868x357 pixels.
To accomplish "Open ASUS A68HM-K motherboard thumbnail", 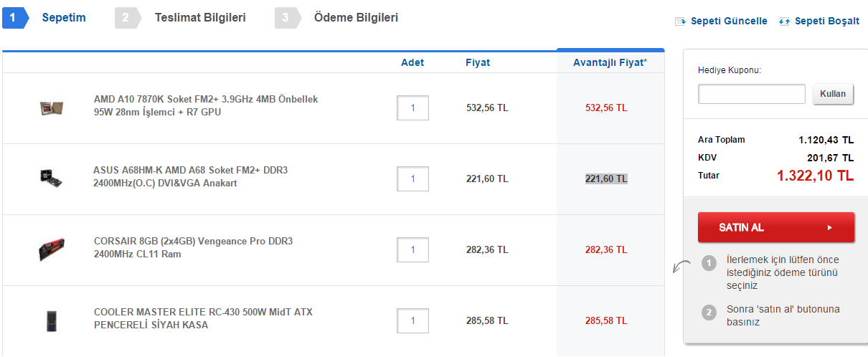I will click(x=52, y=178).
